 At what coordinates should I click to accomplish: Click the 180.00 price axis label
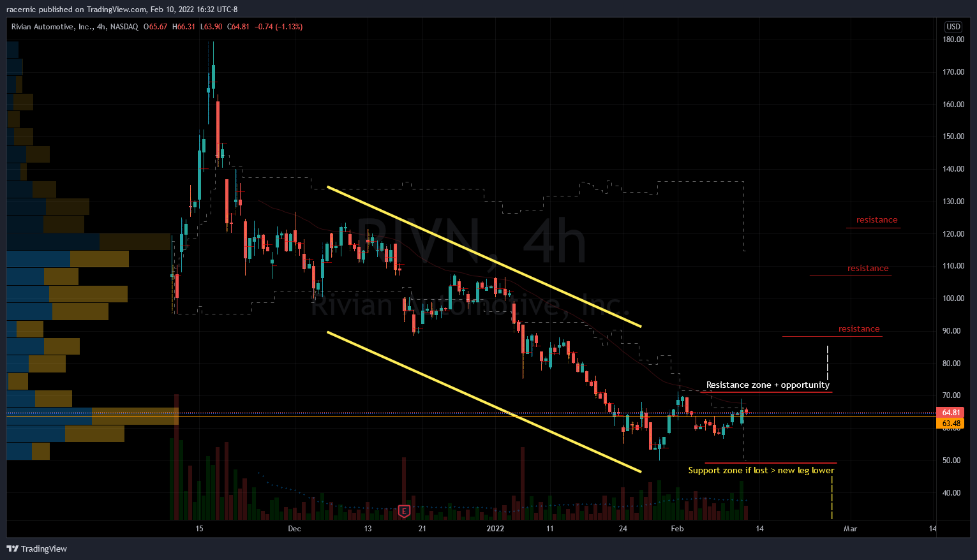tap(953, 40)
